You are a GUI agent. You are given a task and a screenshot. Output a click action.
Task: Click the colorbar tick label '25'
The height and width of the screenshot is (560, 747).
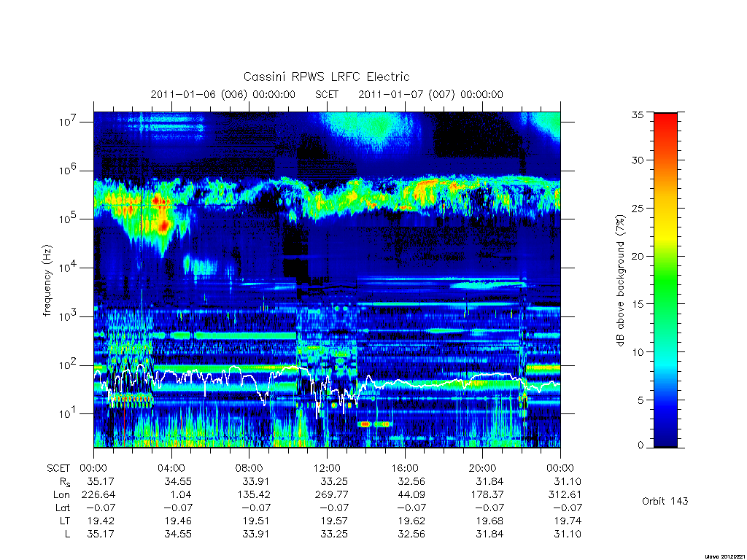tap(637, 208)
